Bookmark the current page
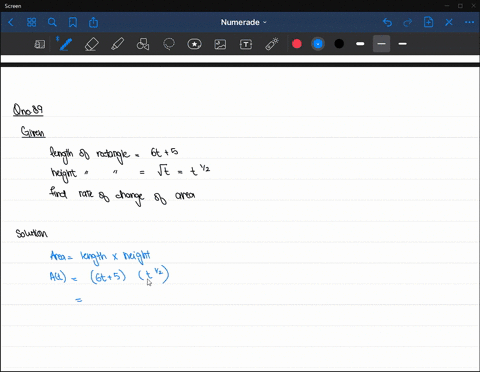The image size is (480, 372). (73, 22)
